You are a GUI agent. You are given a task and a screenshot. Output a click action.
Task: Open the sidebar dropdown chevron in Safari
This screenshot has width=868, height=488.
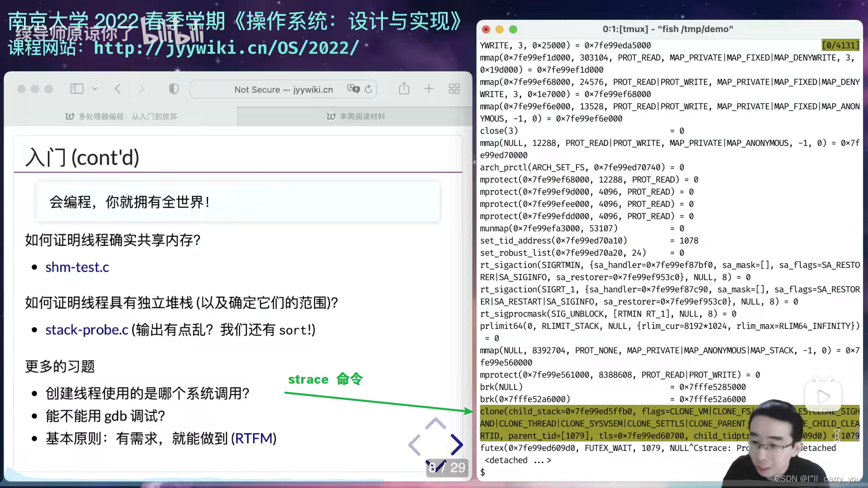point(94,89)
